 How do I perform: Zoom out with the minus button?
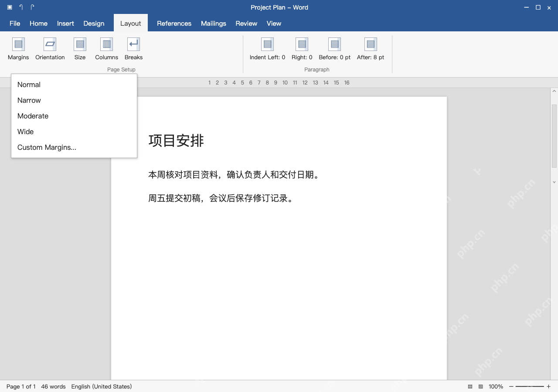point(511,386)
